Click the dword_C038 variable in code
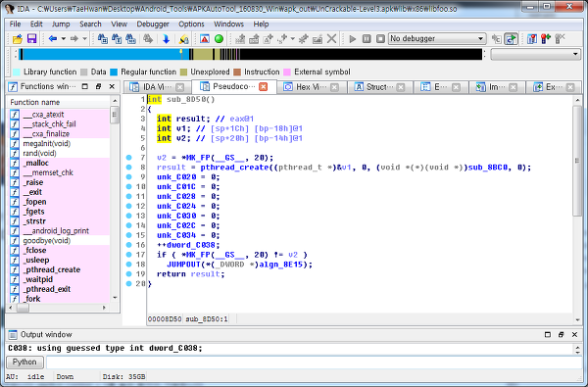 click(191, 245)
